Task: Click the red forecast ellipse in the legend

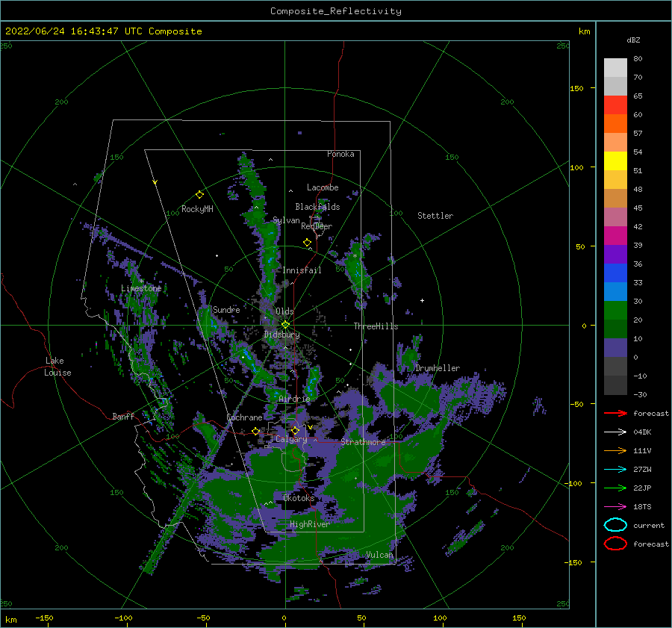Action: pos(615,544)
